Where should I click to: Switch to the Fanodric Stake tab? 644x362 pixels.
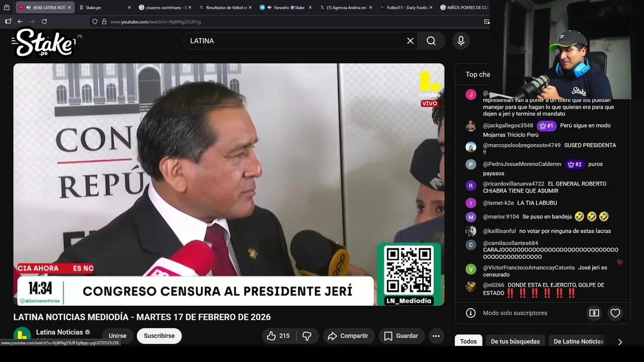(x=286, y=8)
